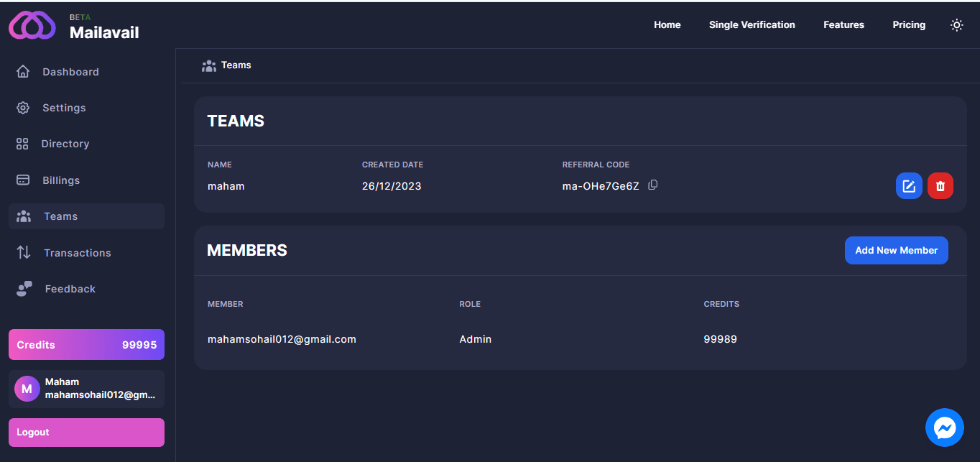980x462 pixels.
Task: Open the Messenger chat bubble
Action: (x=944, y=428)
